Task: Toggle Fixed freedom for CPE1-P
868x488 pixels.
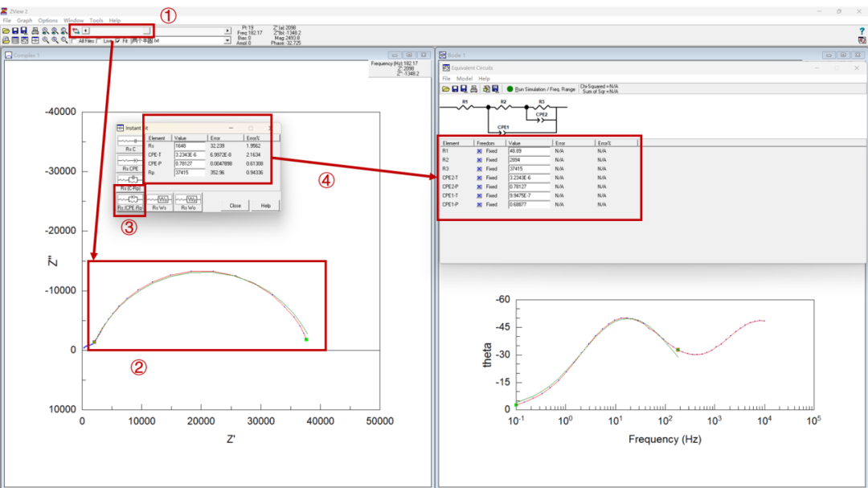Action: pos(479,204)
